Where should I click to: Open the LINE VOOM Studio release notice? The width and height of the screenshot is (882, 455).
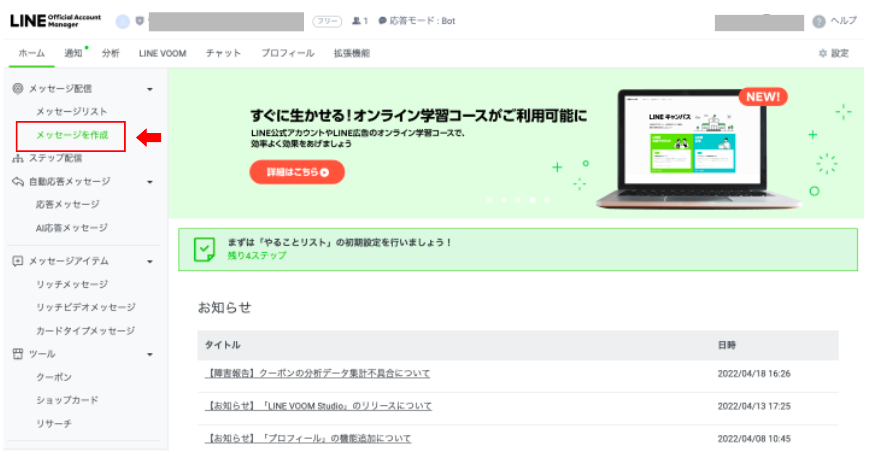click(x=318, y=406)
